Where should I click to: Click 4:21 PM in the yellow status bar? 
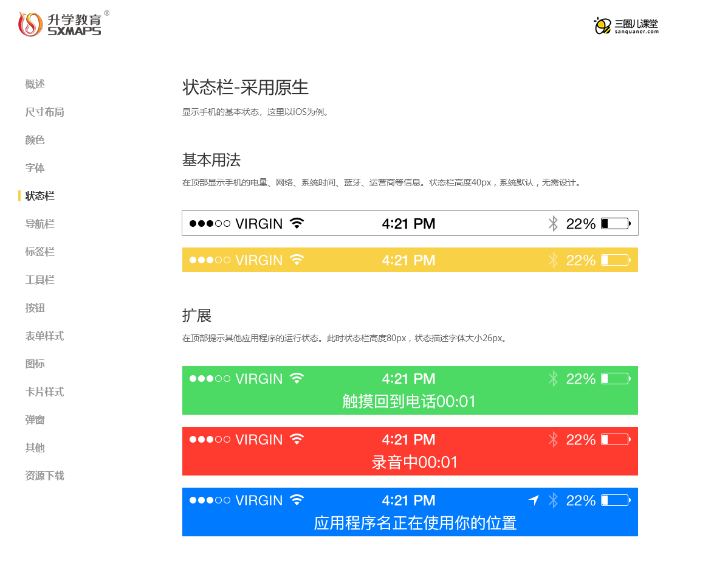[408, 260]
